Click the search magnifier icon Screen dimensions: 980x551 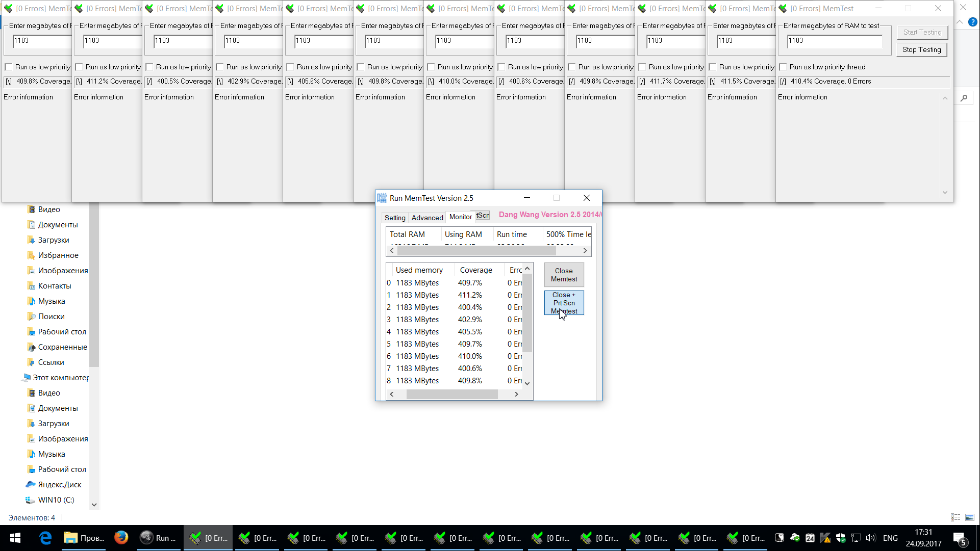point(964,98)
